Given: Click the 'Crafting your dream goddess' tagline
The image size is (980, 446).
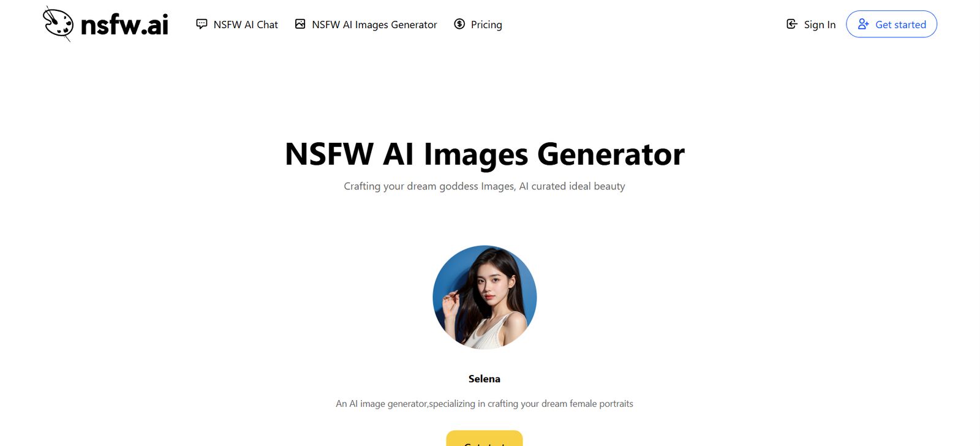Looking at the screenshot, I should tap(484, 186).
